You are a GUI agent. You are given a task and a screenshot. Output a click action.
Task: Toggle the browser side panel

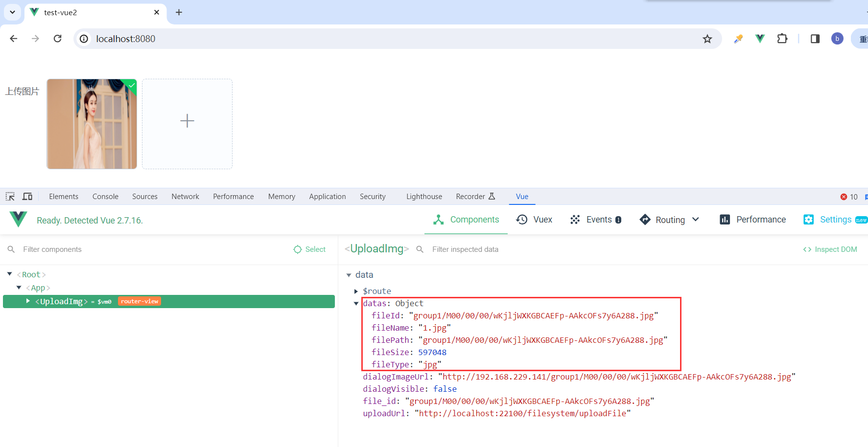pyautogui.click(x=815, y=39)
